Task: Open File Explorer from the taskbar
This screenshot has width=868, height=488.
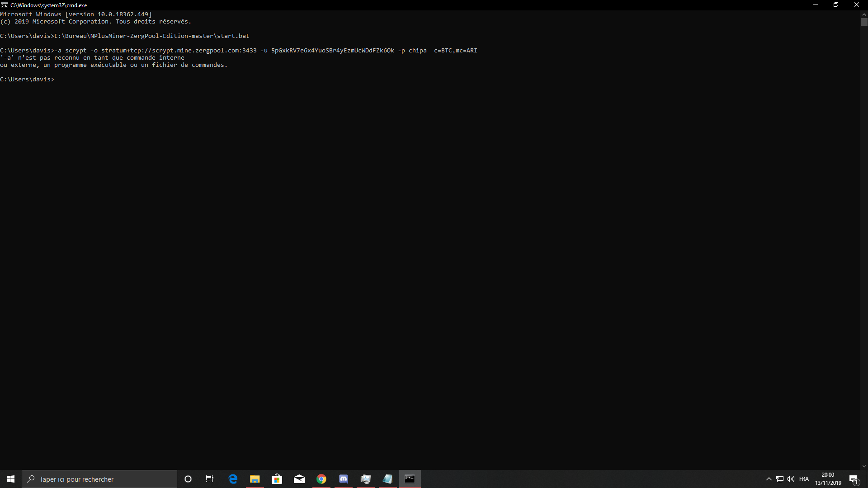Action: pos(255,479)
